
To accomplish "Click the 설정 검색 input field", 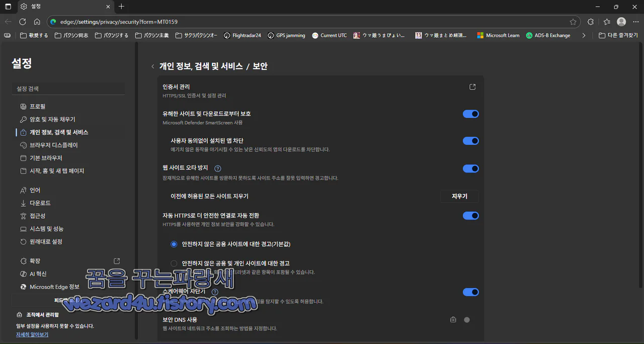I will click(68, 89).
